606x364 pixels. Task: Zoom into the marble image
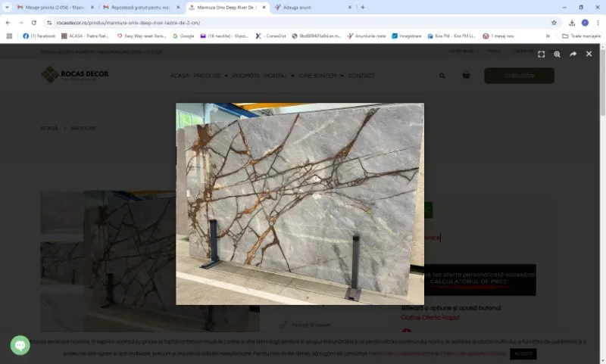point(557,54)
